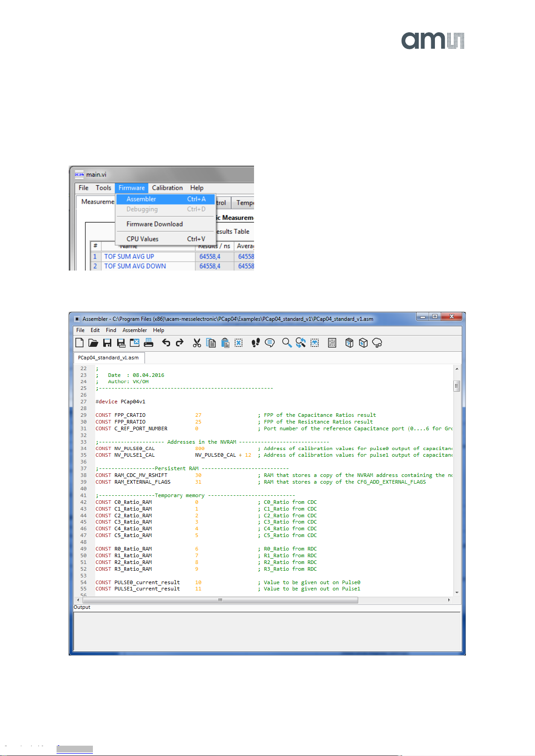This screenshot has width=535, height=756.
Task: Open the Edit menu in Assembler window
Action: coord(95,330)
